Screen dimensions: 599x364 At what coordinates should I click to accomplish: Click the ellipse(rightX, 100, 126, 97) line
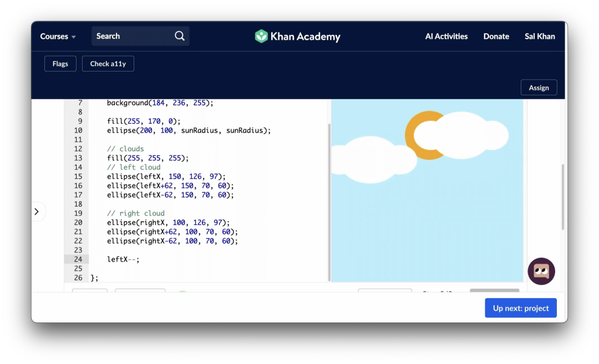click(x=169, y=223)
